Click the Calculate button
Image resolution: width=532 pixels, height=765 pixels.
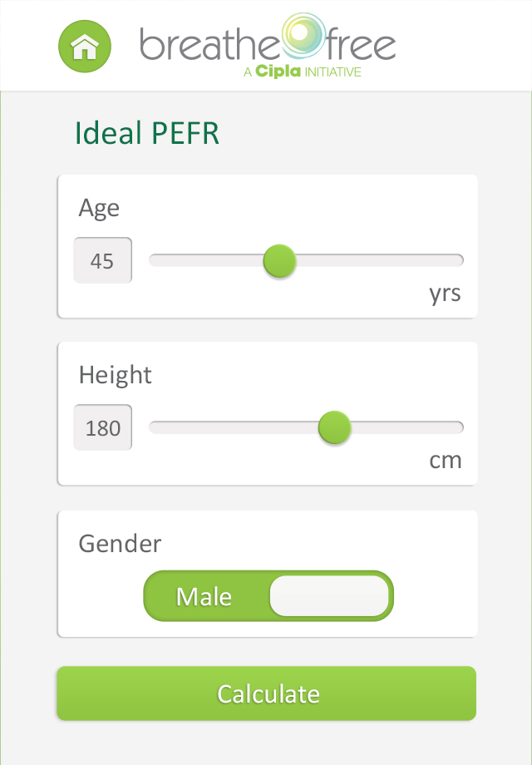point(266,693)
